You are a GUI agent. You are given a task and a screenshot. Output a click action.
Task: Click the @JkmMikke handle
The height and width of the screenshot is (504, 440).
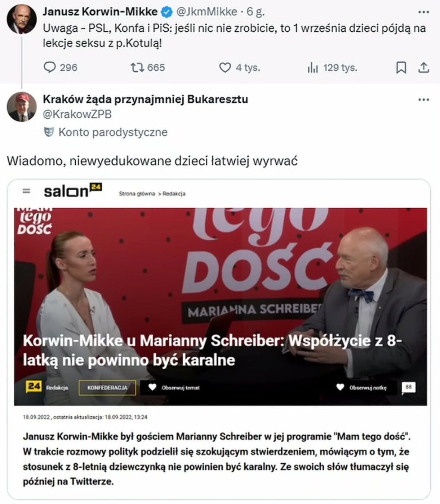click(206, 12)
